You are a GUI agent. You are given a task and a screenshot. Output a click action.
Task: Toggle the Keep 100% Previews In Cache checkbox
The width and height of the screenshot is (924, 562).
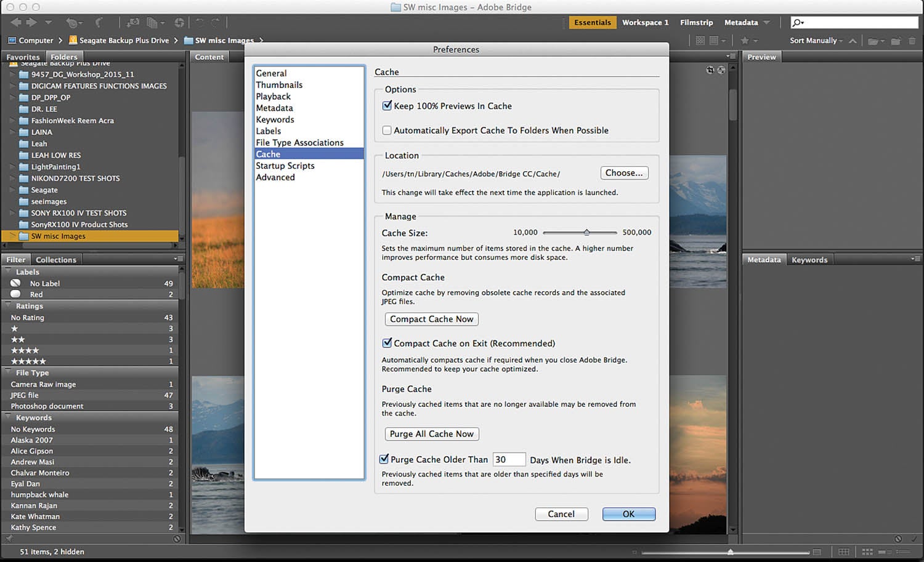pos(387,105)
